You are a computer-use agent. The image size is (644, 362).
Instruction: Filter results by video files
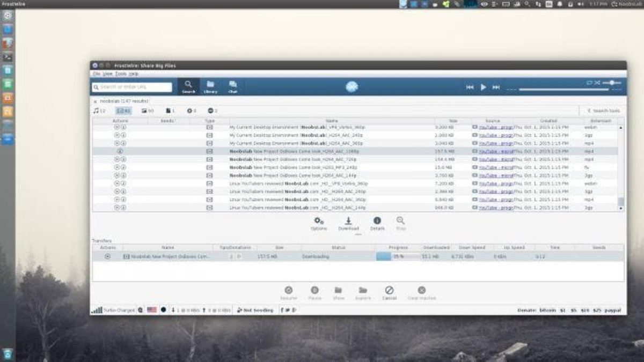click(x=123, y=110)
